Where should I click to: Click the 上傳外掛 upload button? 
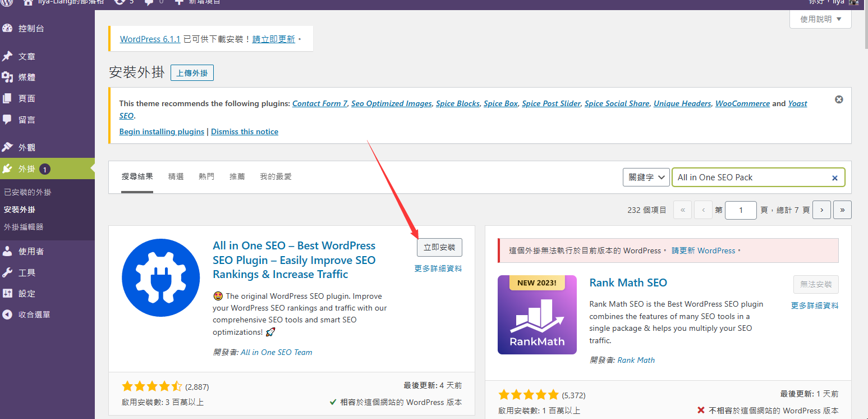192,73
